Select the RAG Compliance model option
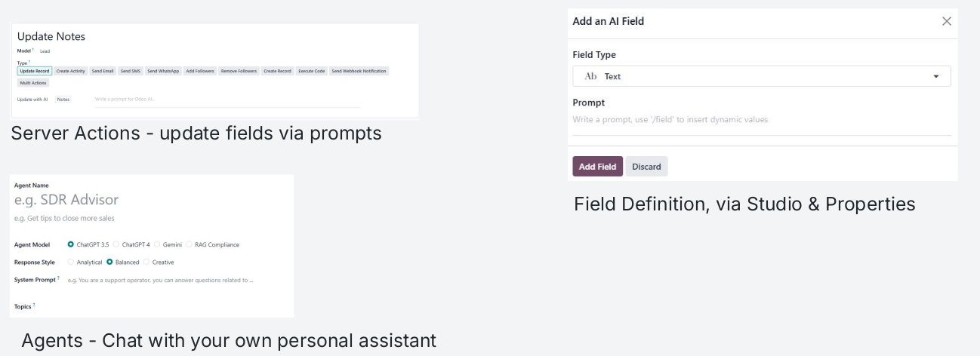The image size is (980, 356). pos(190,244)
